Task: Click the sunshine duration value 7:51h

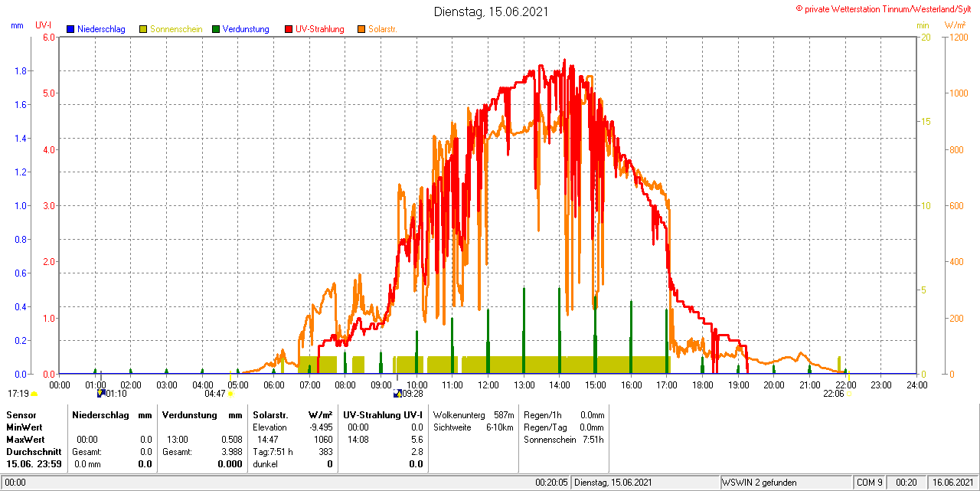Action: coord(592,439)
